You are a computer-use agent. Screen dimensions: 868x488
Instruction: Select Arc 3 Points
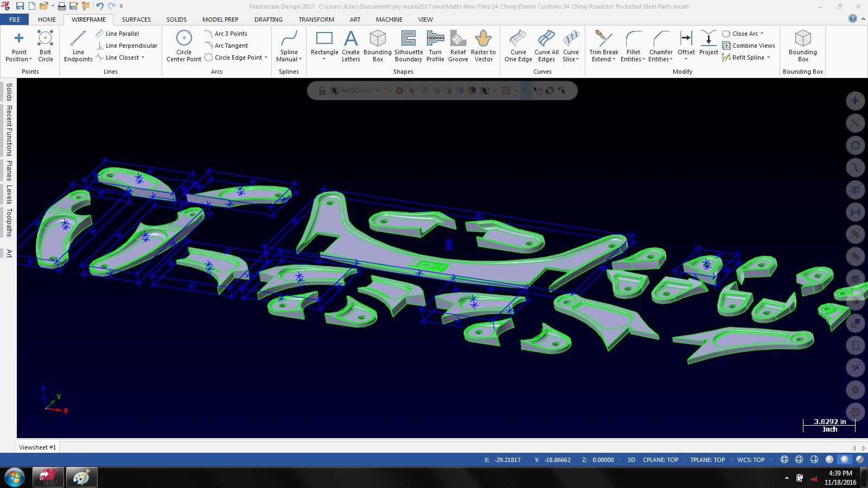[226, 34]
